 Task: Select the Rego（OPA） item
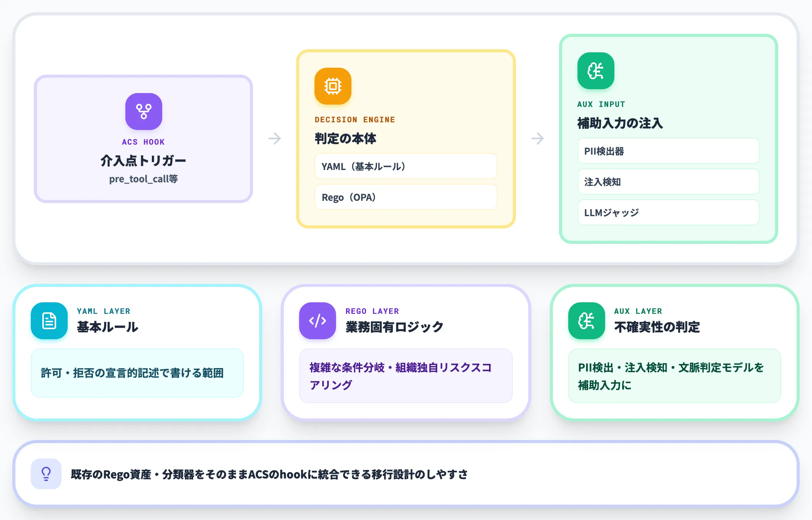406,197
